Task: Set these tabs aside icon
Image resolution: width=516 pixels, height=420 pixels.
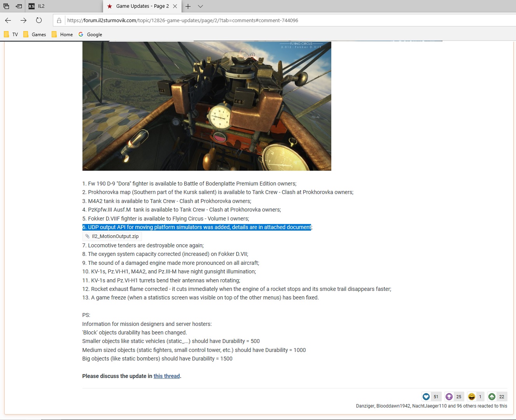Action: (19, 6)
